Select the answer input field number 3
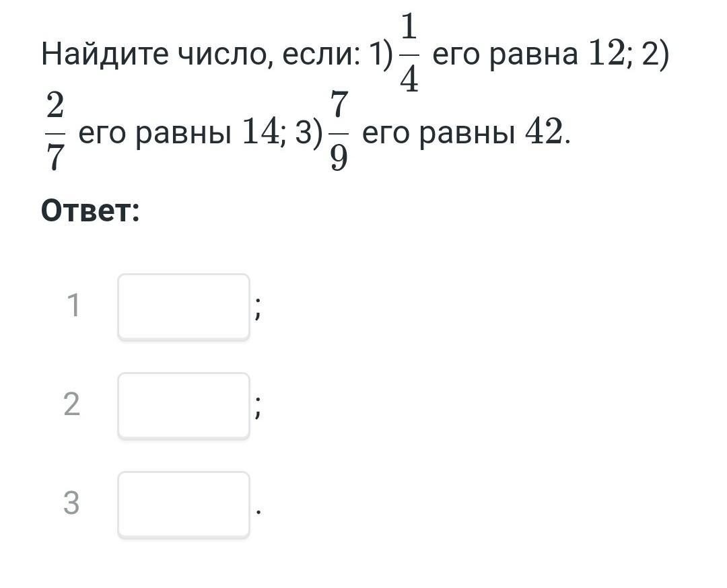Screen dimensions: 727x588 pos(184,504)
